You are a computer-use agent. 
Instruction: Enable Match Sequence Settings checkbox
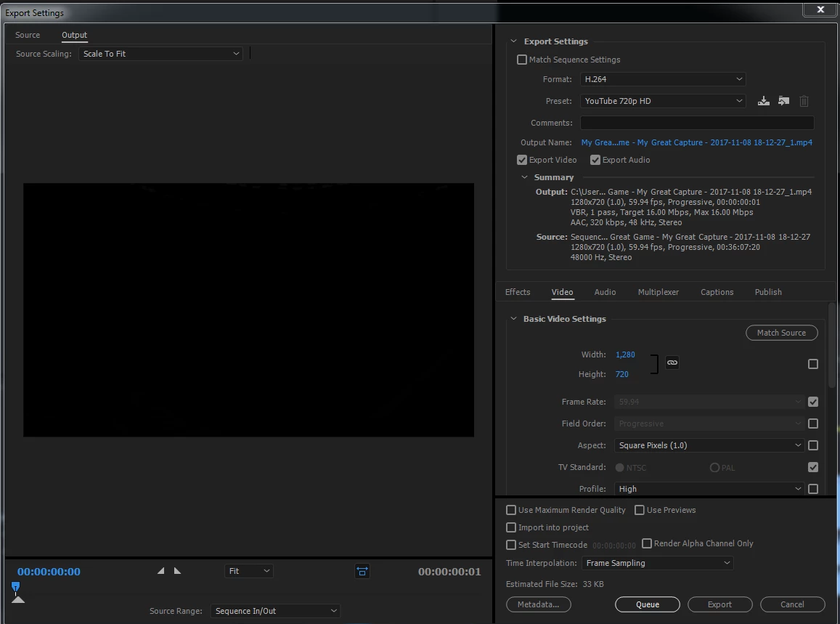click(522, 60)
